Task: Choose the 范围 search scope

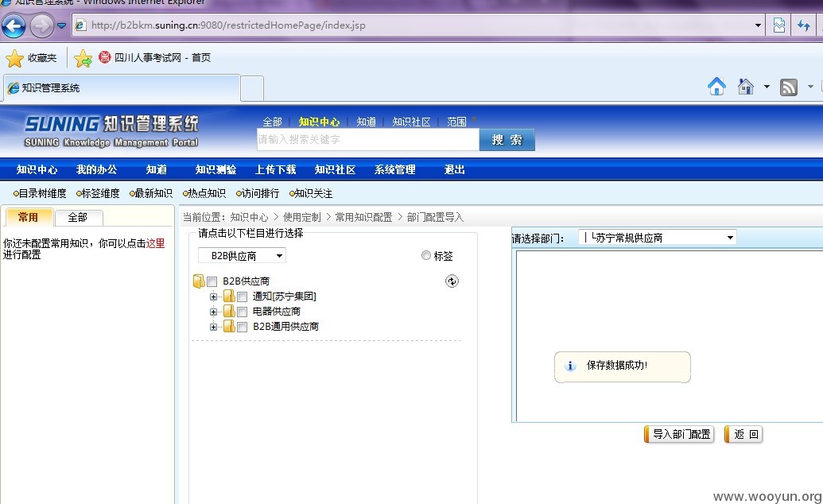Action: point(456,122)
